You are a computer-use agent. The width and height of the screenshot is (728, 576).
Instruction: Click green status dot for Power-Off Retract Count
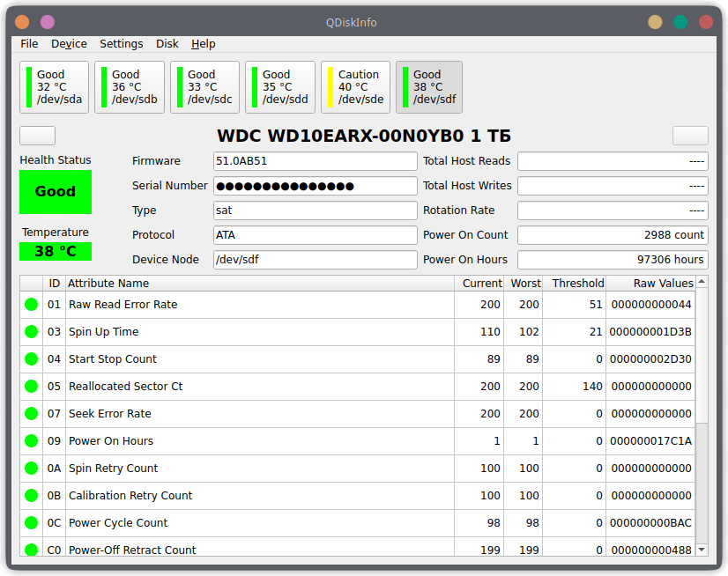31,550
